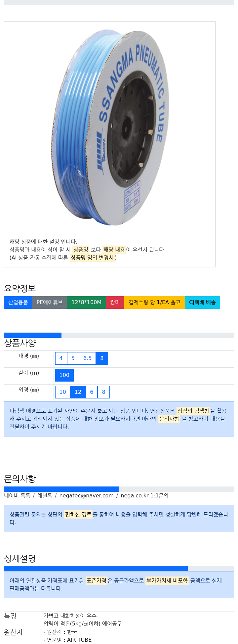Click the CJ택배 배송 shipping tag
Screen dimensions: 238x644
[x=202, y=302]
